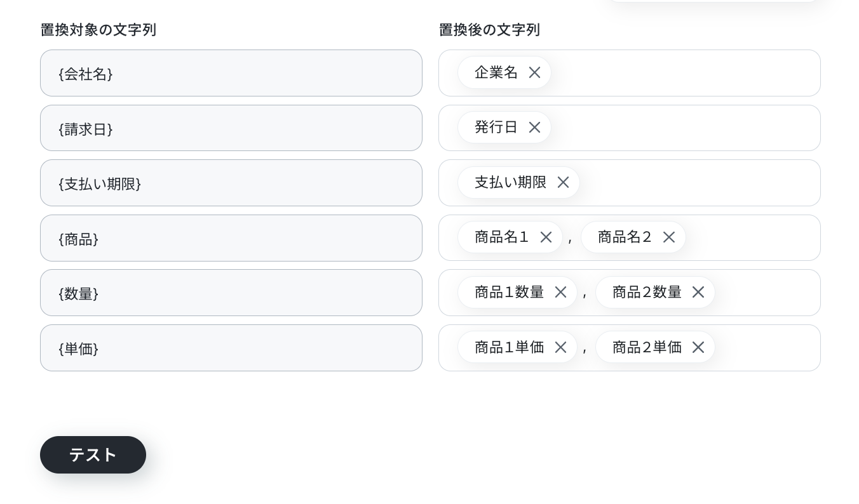Remove the 発行日 tag

(x=534, y=128)
